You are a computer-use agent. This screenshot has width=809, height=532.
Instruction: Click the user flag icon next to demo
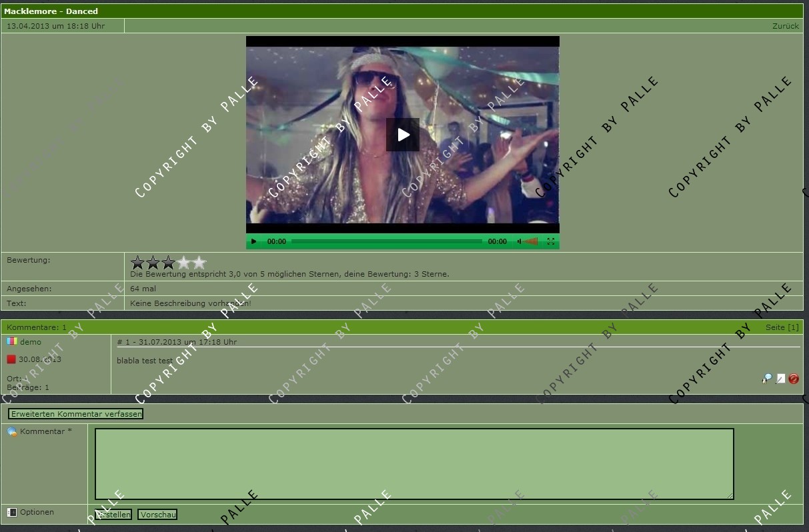pyautogui.click(x=11, y=341)
